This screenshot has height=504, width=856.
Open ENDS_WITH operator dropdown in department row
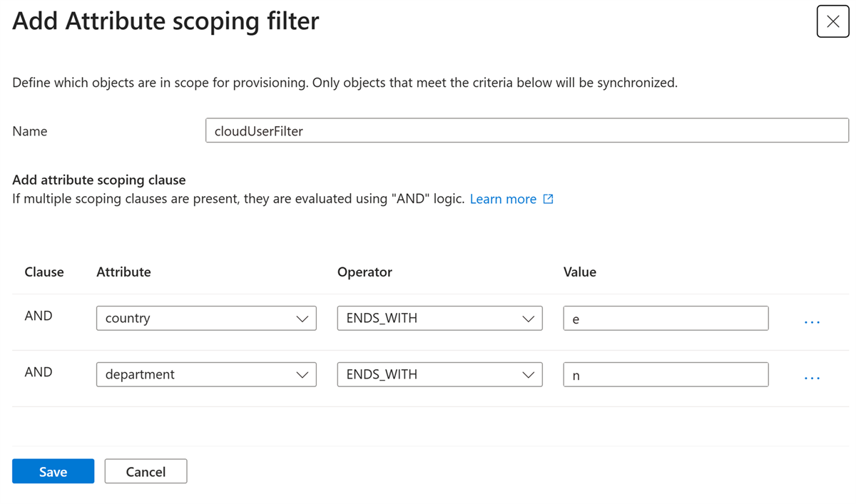[x=439, y=374]
